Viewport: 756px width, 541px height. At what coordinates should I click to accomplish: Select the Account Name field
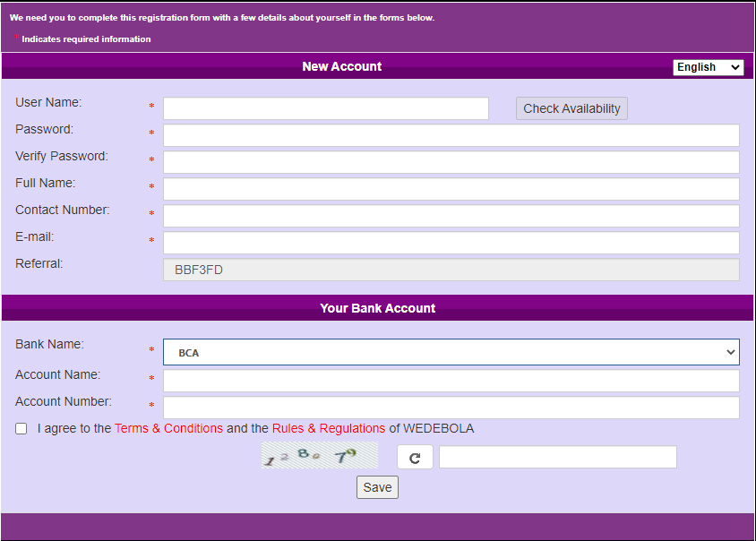pos(451,381)
